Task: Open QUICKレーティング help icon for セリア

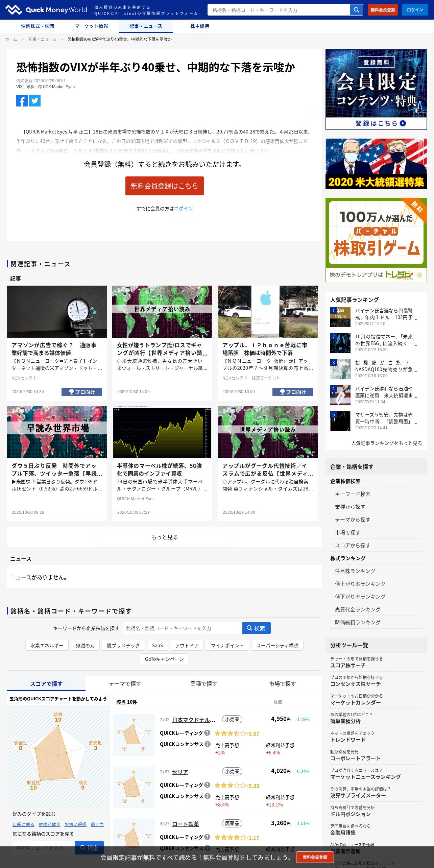Action: (x=207, y=785)
